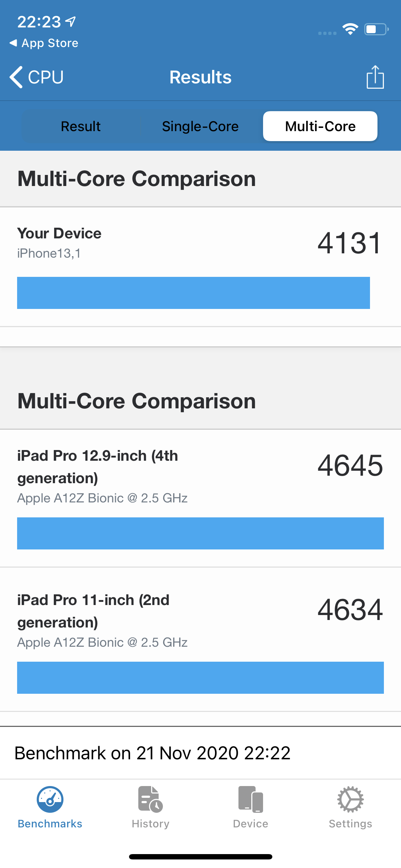This screenshot has width=401, height=868.
Task: Tap the iPad Pro 12.9-inch score bar
Action: pos(200,533)
